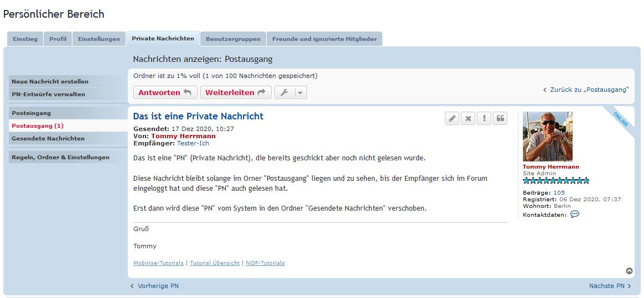Image resolution: width=644 pixels, height=298 pixels.
Task: Open Gesendete Nachrichten folder
Action: [x=68, y=138]
